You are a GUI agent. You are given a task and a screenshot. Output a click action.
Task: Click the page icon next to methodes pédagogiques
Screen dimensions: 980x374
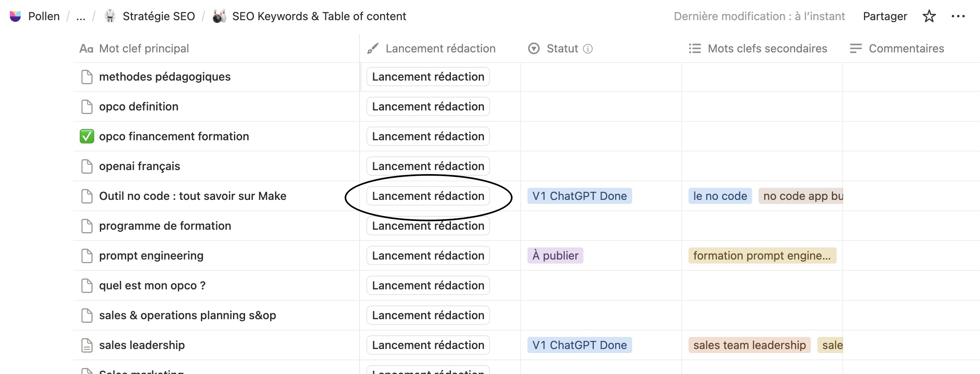pos(87,77)
